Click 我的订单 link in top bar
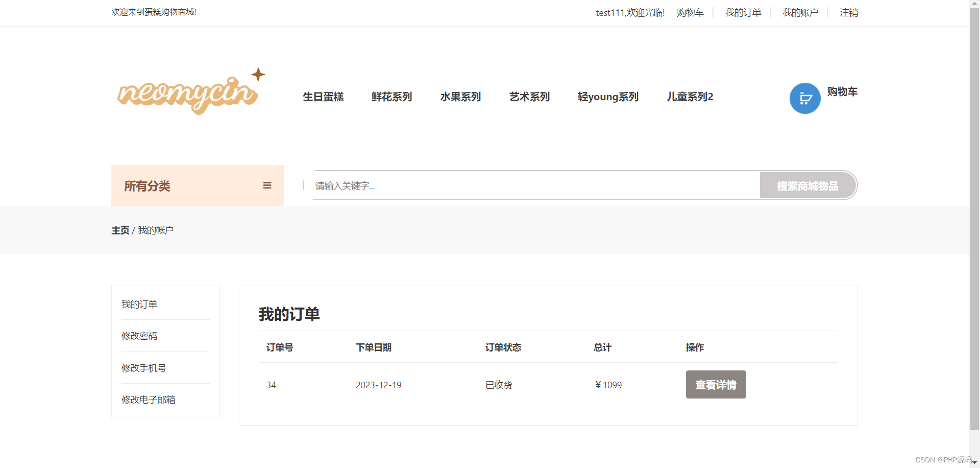The height and width of the screenshot is (468, 980). tap(743, 12)
